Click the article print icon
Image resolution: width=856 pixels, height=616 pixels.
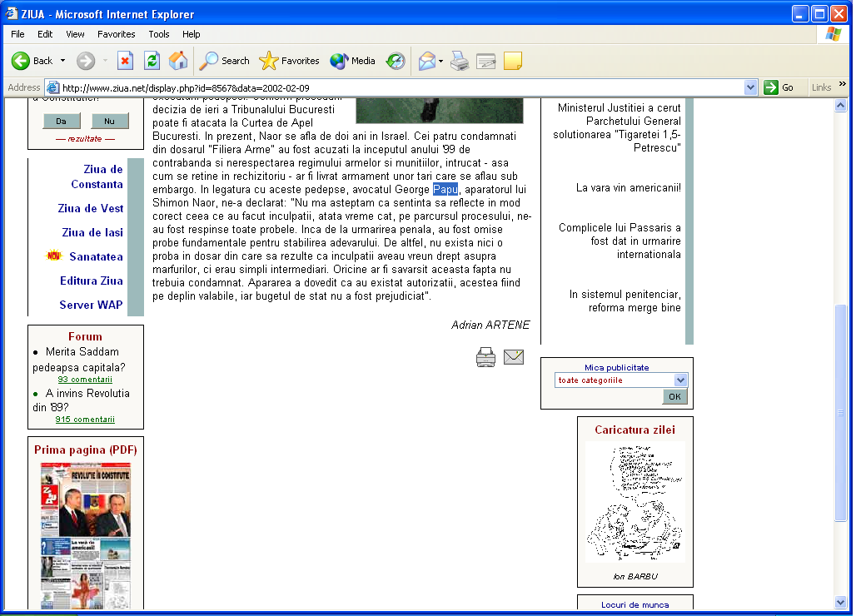[x=485, y=357]
